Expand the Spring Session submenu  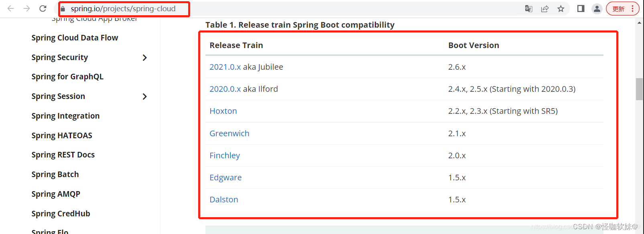click(x=145, y=97)
